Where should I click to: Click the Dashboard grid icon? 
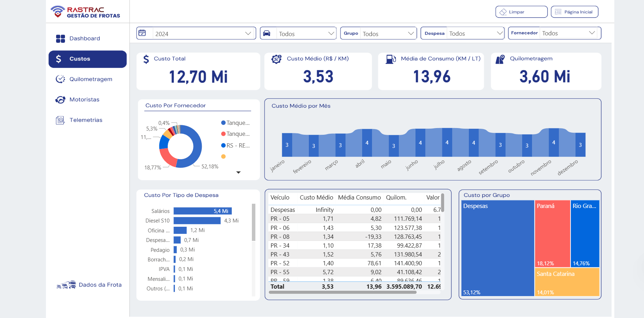[x=60, y=39]
